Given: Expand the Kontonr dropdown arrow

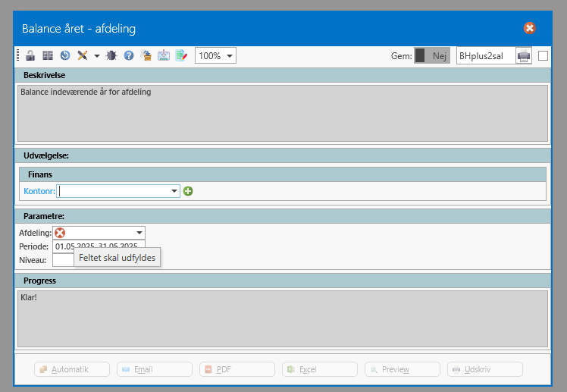Looking at the screenshot, I should click(x=174, y=191).
